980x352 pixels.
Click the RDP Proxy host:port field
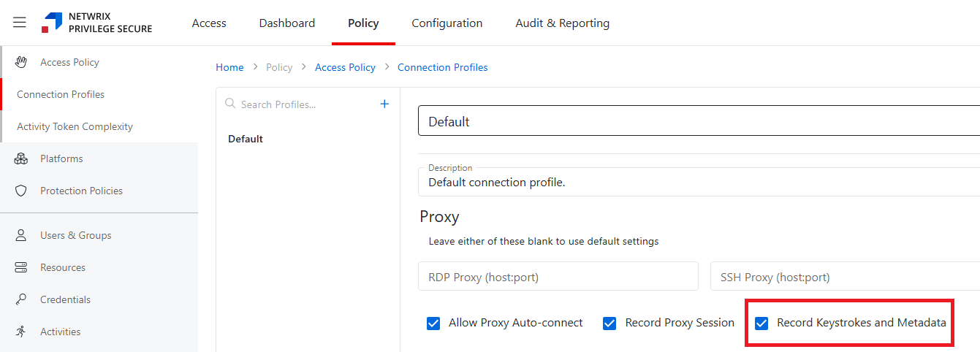point(558,277)
